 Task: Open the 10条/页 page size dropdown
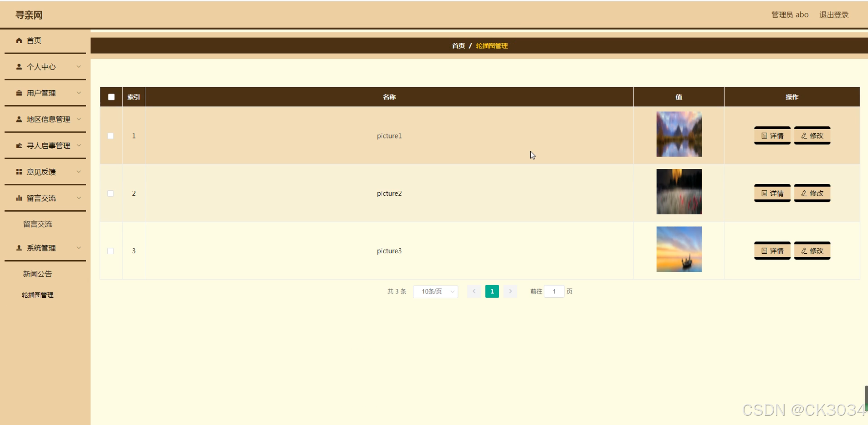click(x=435, y=291)
